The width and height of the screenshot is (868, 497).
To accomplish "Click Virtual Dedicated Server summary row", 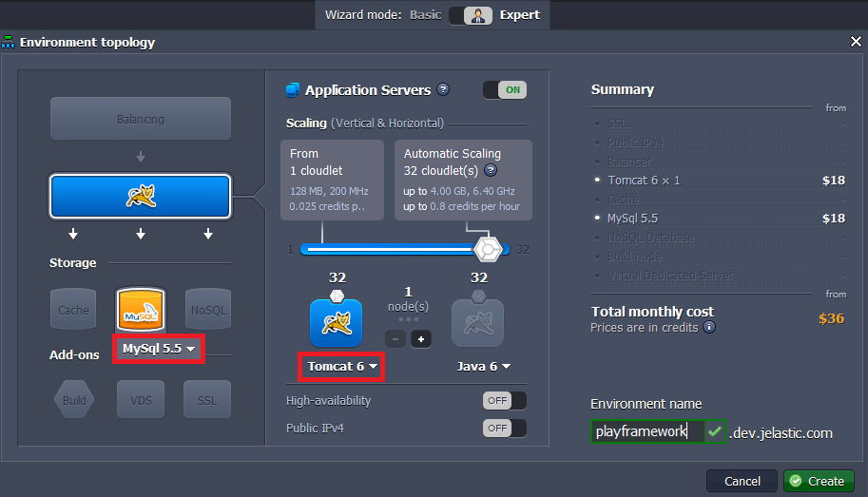I will [719, 276].
